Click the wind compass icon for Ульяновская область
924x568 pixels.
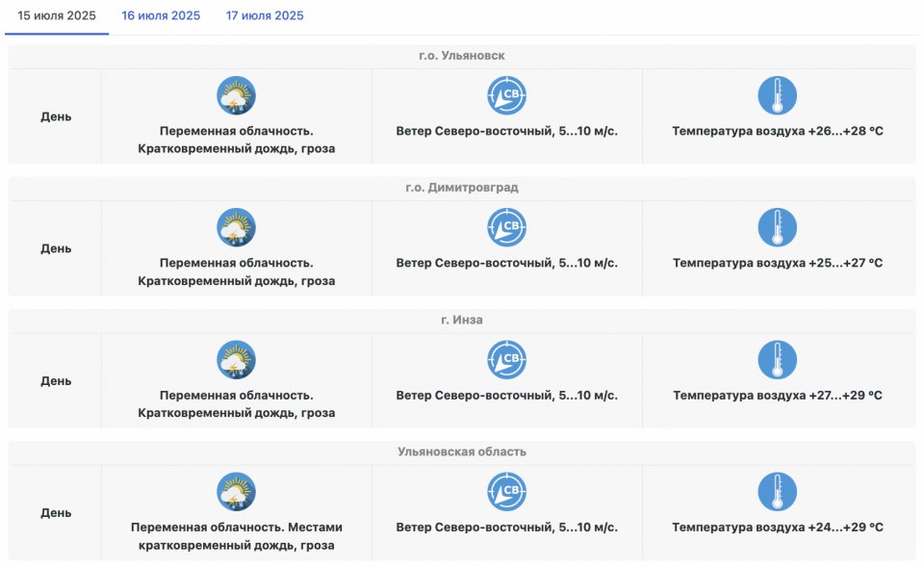(x=507, y=492)
